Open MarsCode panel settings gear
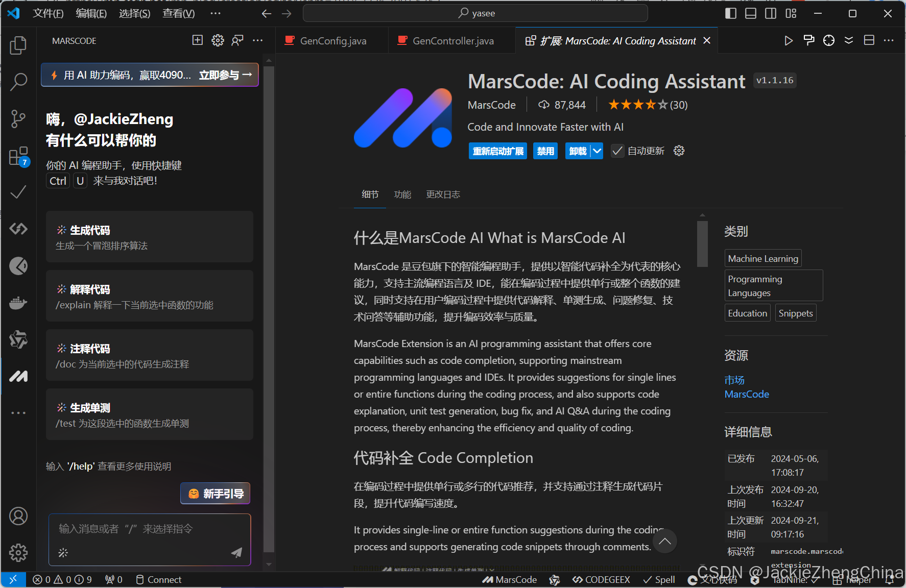This screenshot has height=588, width=906. coord(218,40)
